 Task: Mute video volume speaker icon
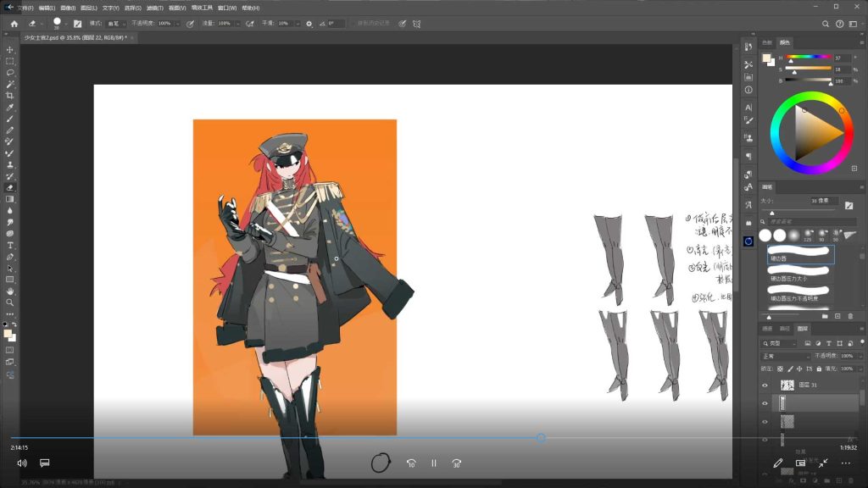click(22, 463)
